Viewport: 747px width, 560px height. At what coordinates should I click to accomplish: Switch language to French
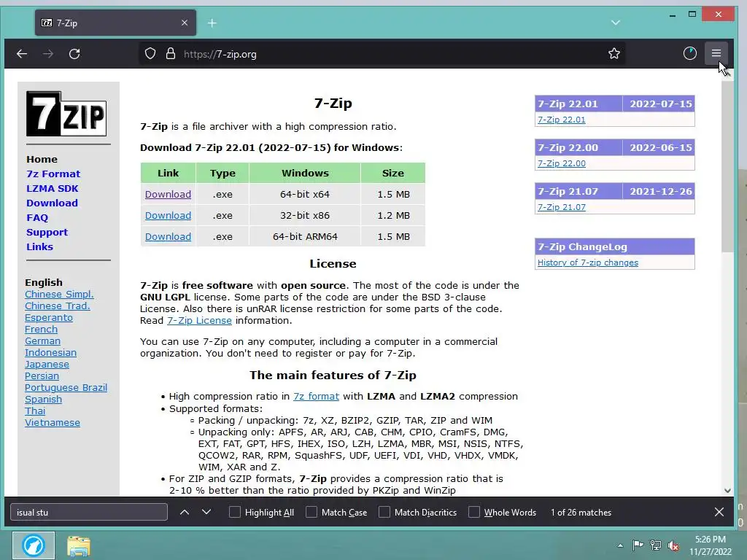pos(42,329)
